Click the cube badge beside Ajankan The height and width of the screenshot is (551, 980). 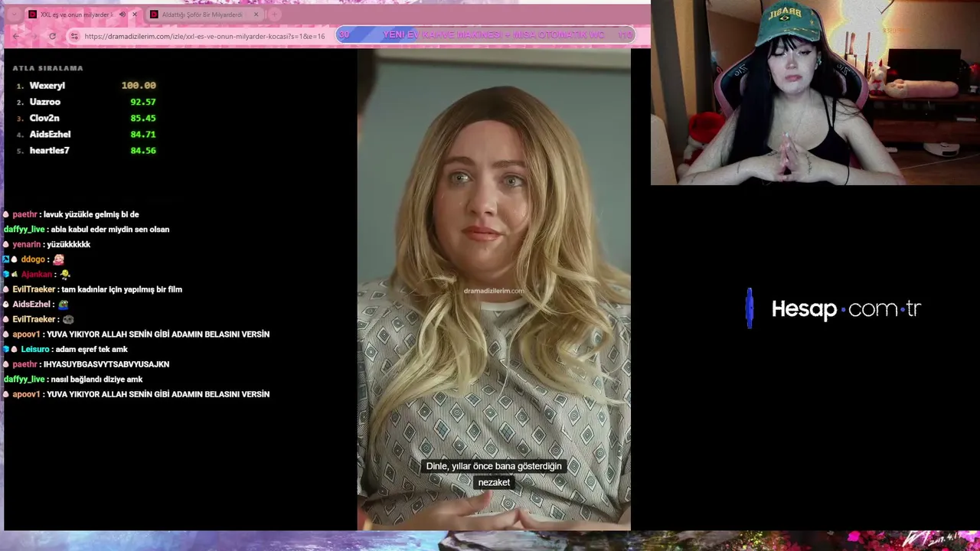point(5,274)
